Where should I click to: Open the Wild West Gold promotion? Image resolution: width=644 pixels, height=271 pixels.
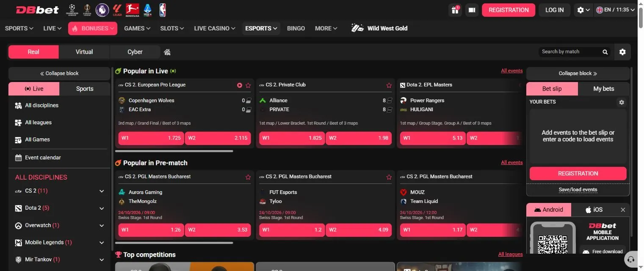coord(379,28)
